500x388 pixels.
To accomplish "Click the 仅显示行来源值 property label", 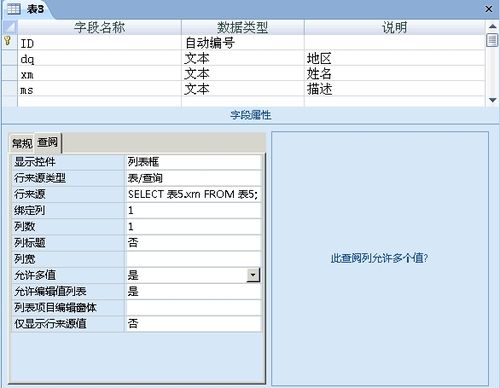I will click(68, 324).
